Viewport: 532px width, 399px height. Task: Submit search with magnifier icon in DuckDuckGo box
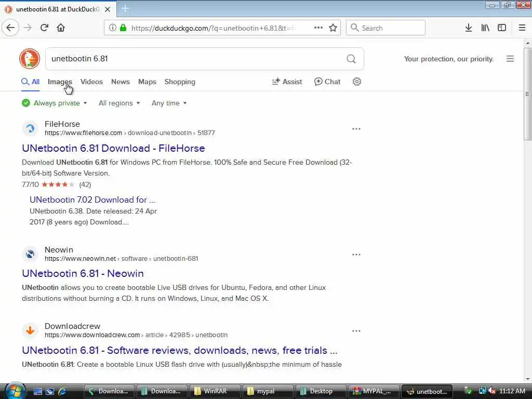click(351, 59)
